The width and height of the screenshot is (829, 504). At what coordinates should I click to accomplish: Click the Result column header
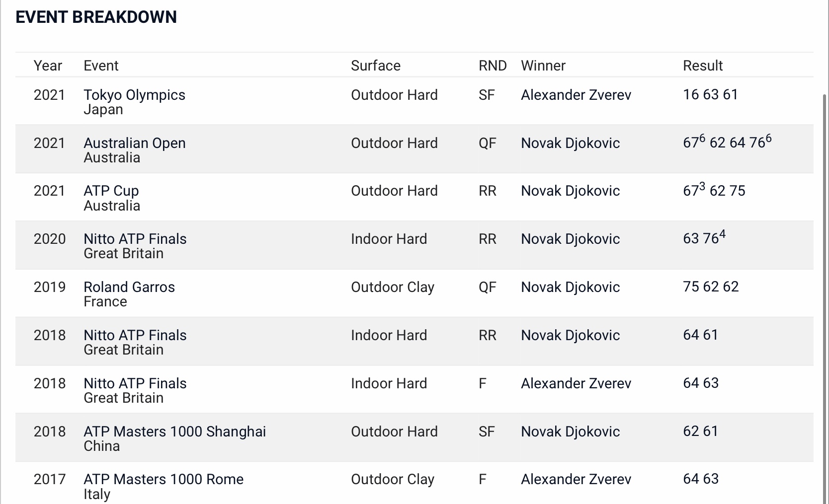point(703,66)
